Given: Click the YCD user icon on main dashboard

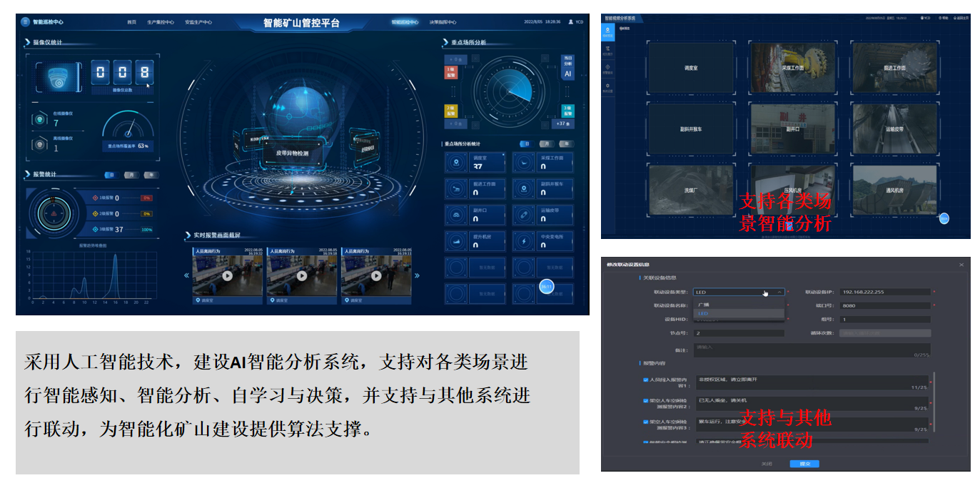Looking at the screenshot, I should tap(570, 22).
